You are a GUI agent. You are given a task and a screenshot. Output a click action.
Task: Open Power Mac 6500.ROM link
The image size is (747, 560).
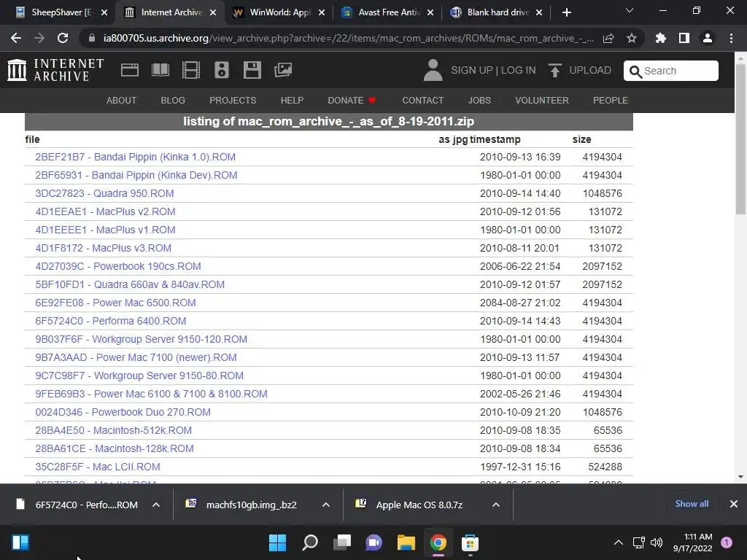(115, 303)
